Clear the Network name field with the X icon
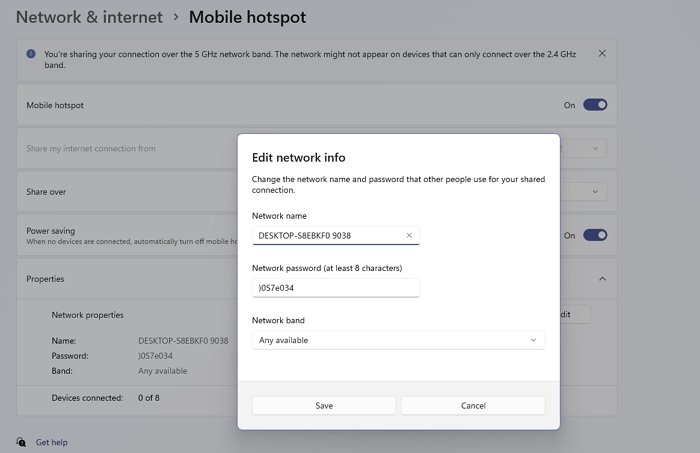The image size is (700, 453). point(409,236)
